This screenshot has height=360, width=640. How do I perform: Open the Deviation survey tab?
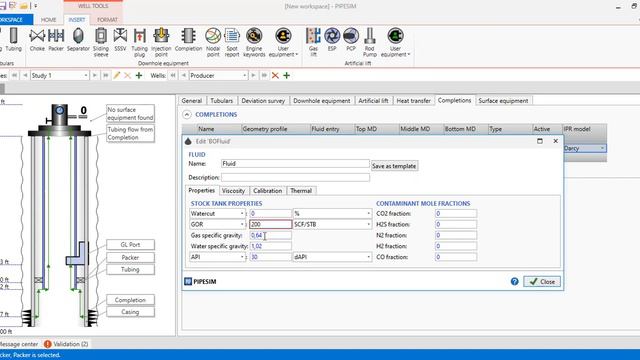click(x=263, y=101)
